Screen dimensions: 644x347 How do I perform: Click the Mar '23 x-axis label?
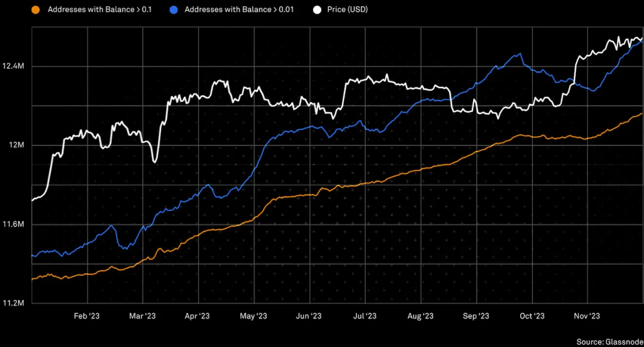pyautogui.click(x=143, y=316)
